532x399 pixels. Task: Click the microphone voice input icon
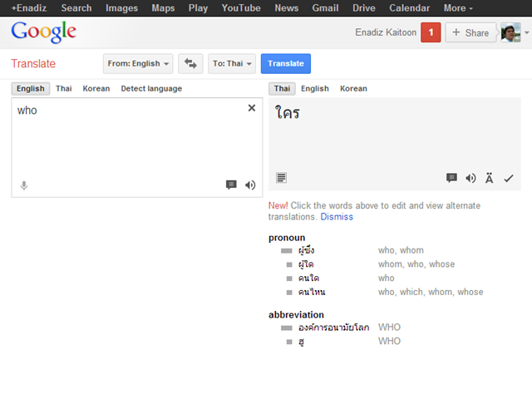point(24,185)
